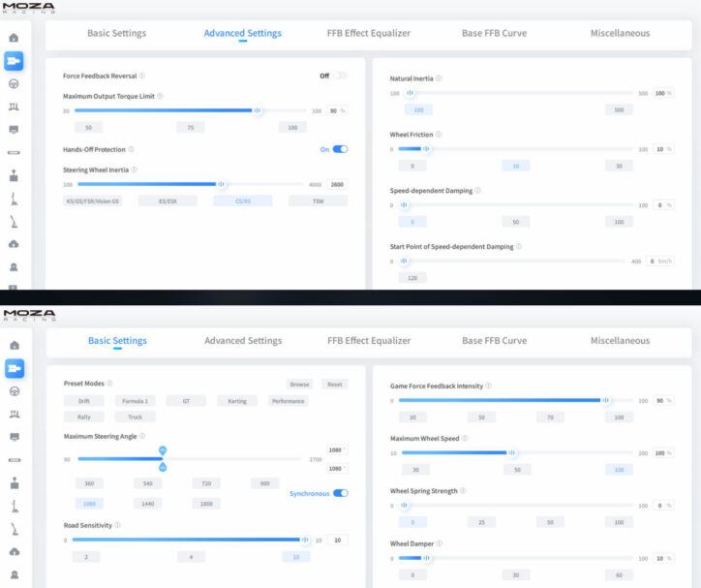This screenshot has height=588, width=701.
Task: Enable the Force Feedback Reversal toggle
Action: 340,76
